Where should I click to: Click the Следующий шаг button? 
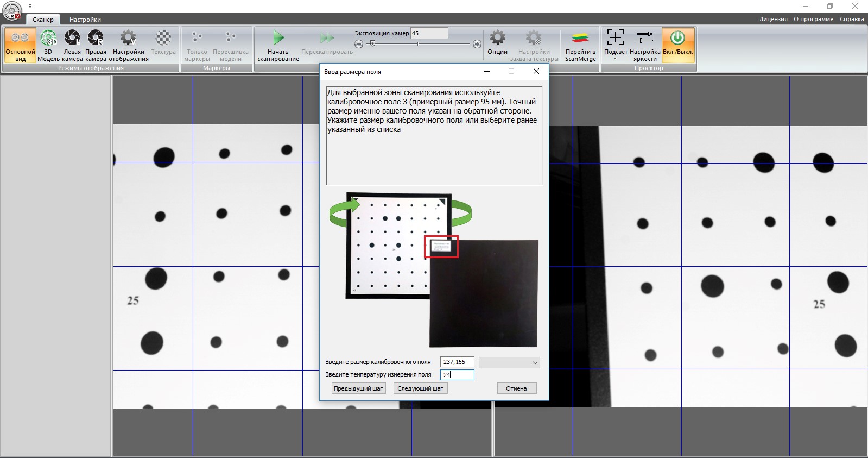pyautogui.click(x=420, y=388)
